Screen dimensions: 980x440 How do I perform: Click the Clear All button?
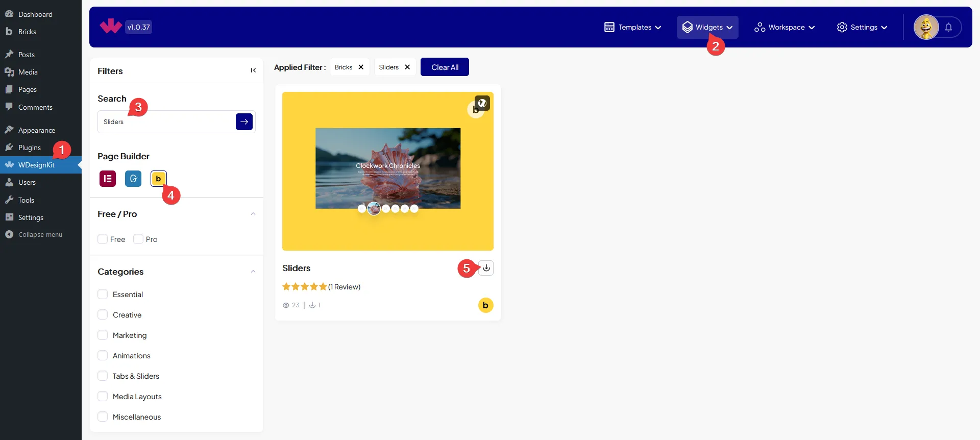pos(445,67)
